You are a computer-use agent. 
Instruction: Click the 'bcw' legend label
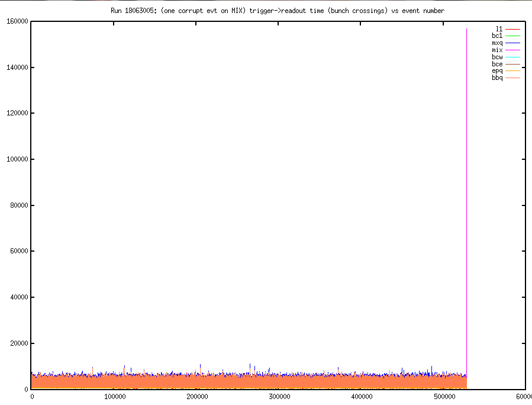tap(497, 57)
